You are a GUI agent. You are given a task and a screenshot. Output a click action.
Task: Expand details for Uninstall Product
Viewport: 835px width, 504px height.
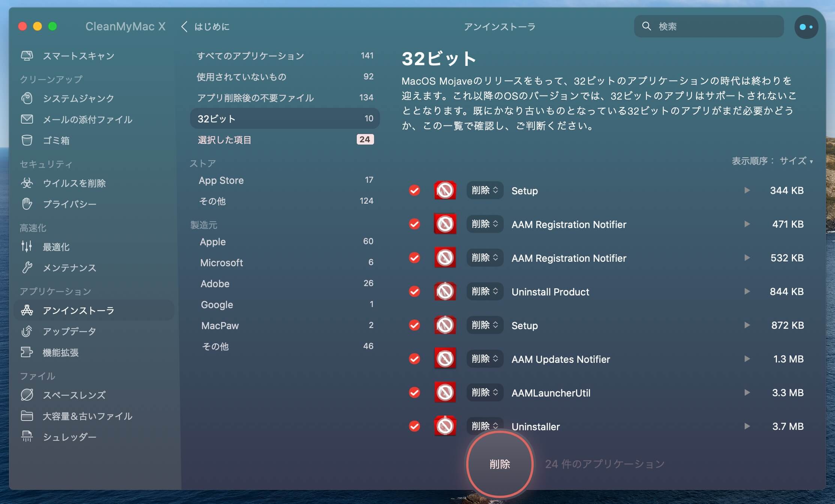[x=747, y=292]
